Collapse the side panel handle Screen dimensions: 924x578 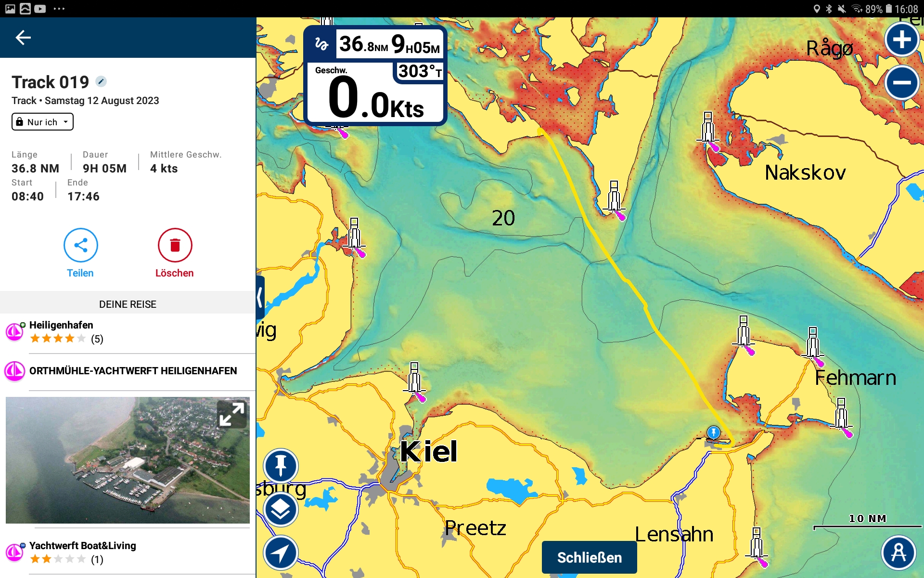tap(260, 296)
